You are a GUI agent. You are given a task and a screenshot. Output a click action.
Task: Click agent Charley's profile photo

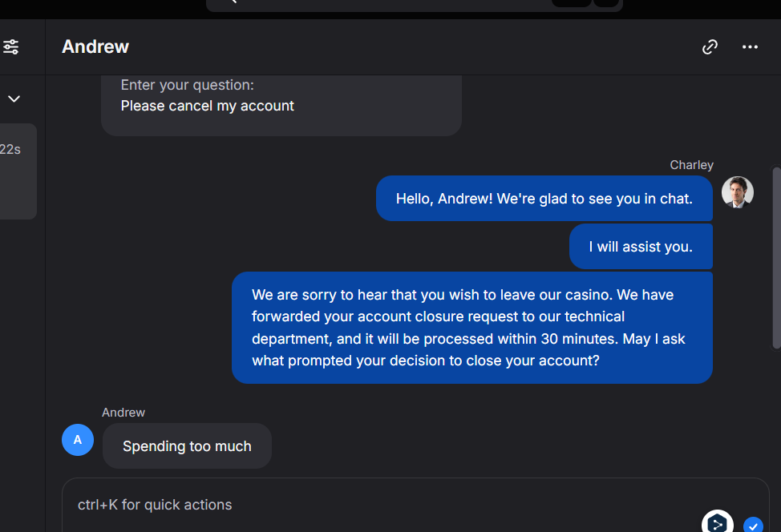[x=738, y=192]
